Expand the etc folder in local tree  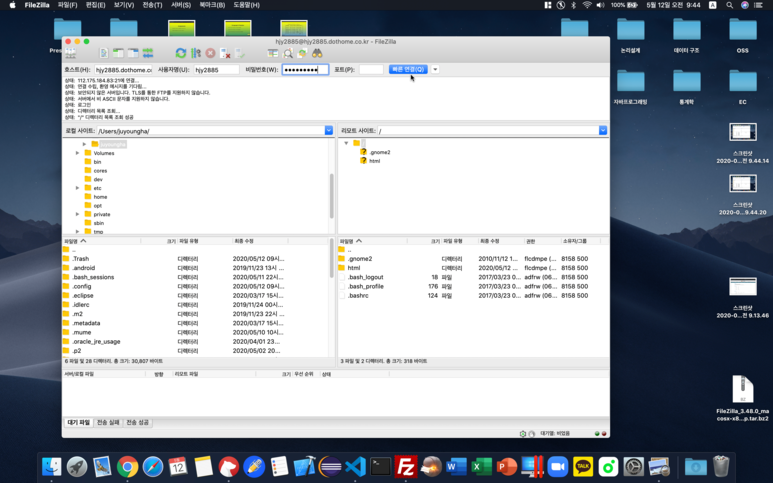(77, 188)
